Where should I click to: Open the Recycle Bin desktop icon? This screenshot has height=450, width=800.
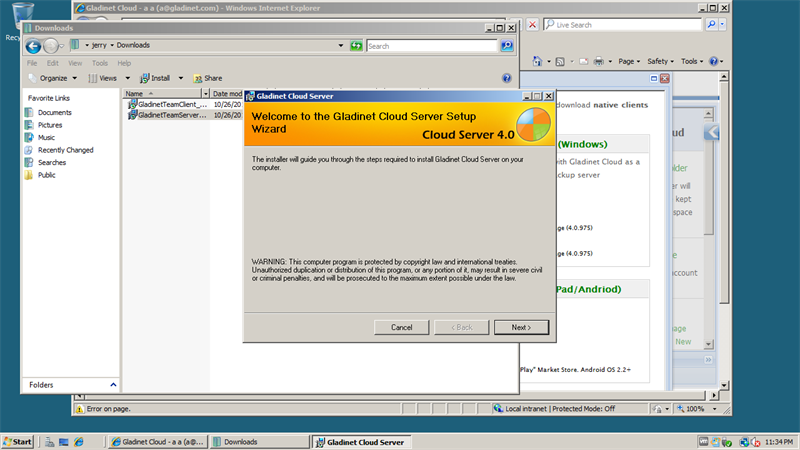point(20,20)
